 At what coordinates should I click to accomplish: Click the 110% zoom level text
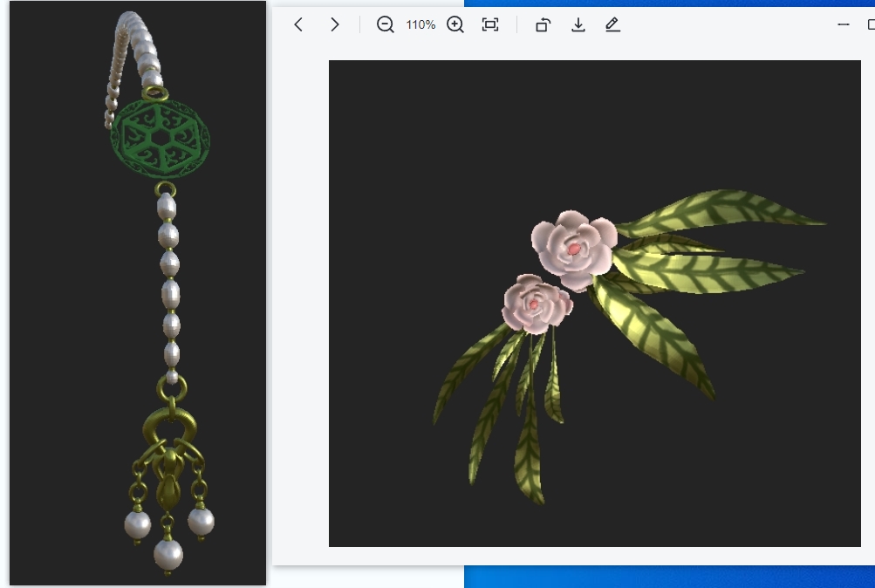[x=420, y=24]
